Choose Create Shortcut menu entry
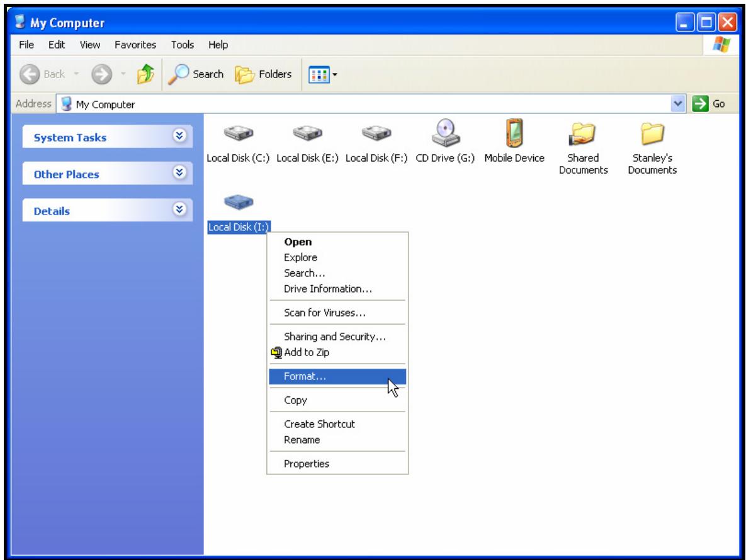Screen dimensions: 746x560 (x=337, y=424)
